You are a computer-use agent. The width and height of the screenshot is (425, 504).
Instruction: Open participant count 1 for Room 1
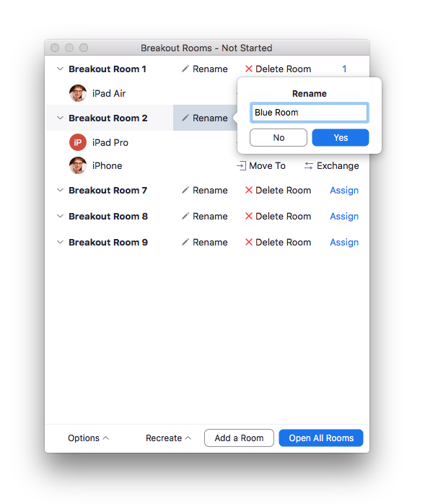(344, 69)
